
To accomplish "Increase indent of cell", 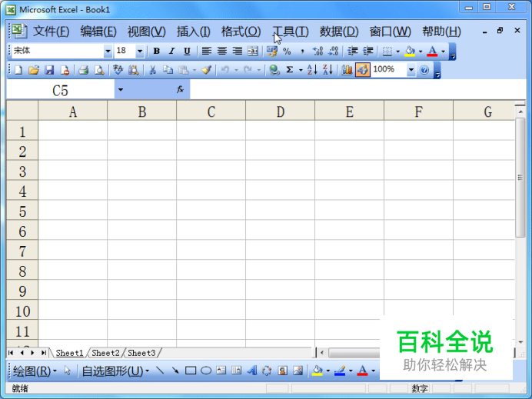I will [368, 52].
